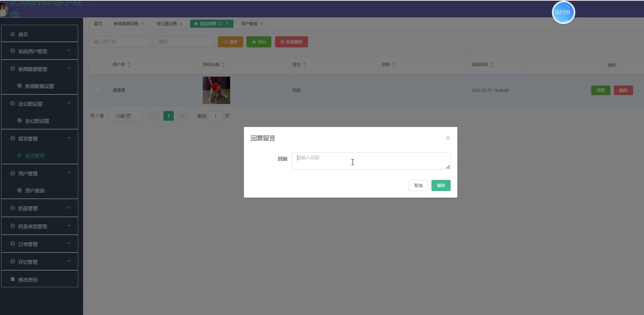Click the refresh icon on 留言管理 tab
This screenshot has height=315, width=644.
point(220,24)
